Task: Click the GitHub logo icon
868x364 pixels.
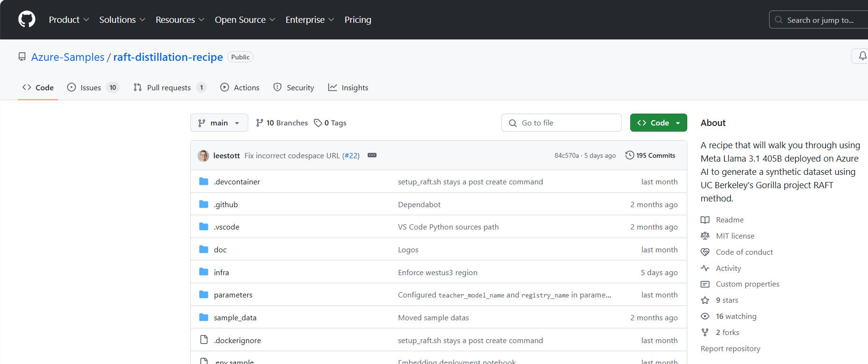Action: [27, 19]
